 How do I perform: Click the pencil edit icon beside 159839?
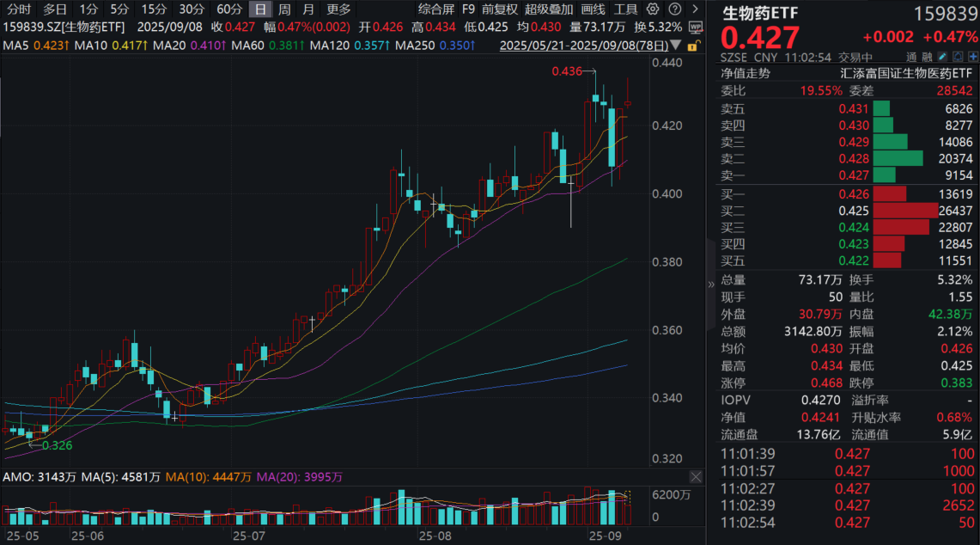click(943, 57)
